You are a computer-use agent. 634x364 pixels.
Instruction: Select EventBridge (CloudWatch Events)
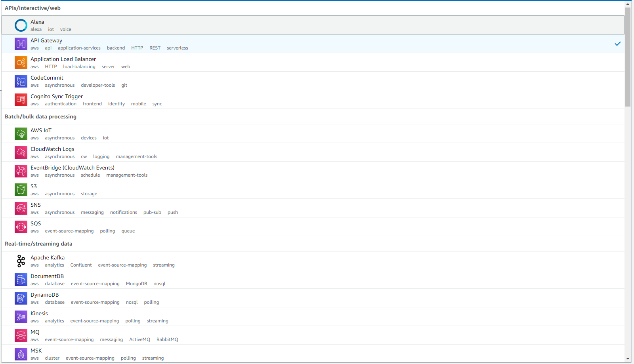(x=313, y=171)
